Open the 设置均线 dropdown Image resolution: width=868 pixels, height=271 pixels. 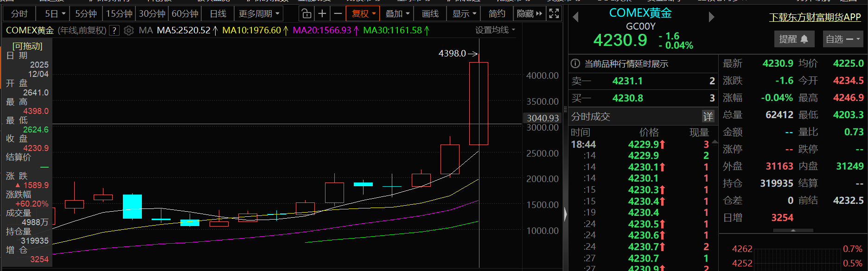click(x=495, y=30)
